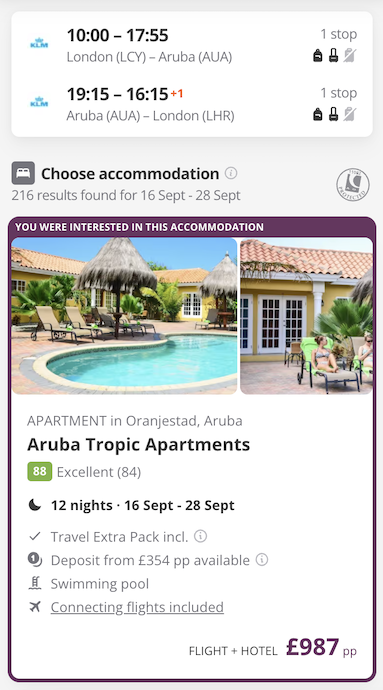This screenshot has height=690, width=383.
Task: Click the 88 Excellent rating badge
Action: click(x=40, y=472)
